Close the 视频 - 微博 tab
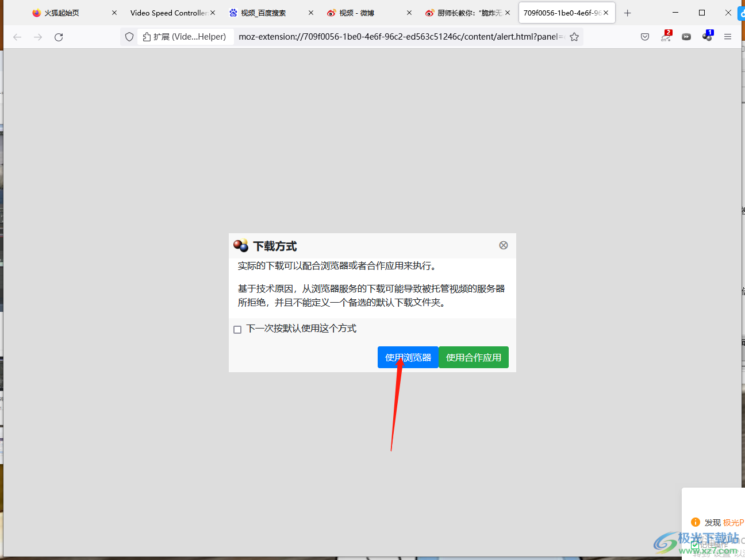Viewport: 745px width, 560px height. (409, 13)
